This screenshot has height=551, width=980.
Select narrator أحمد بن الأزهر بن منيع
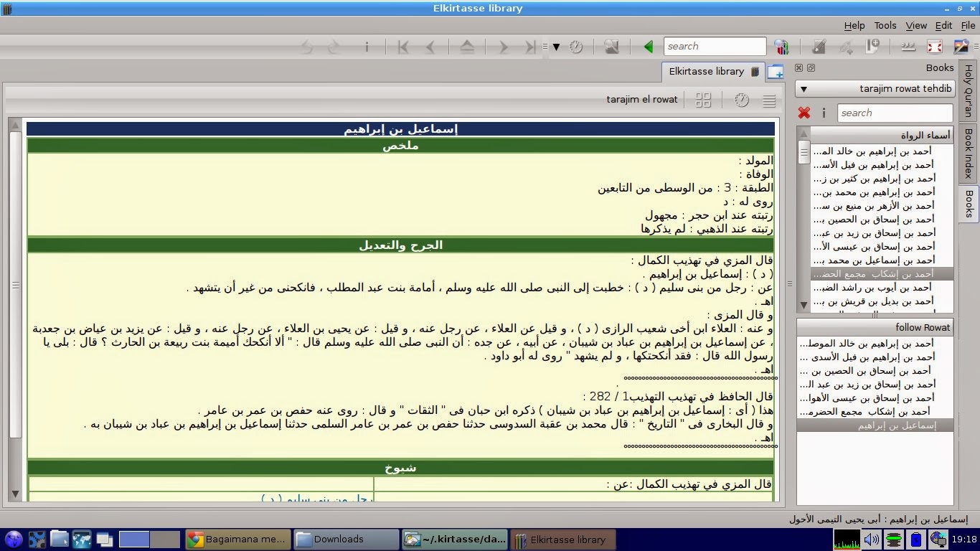pos(882,205)
